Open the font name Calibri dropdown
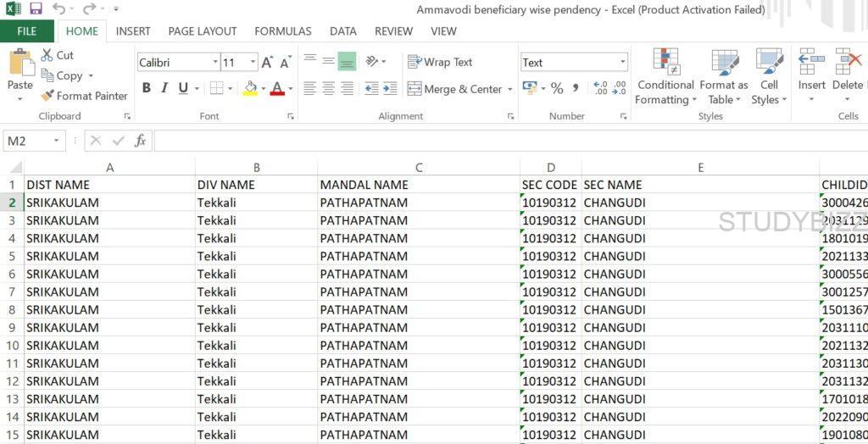This screenshot has height=444, width=868. click(x=214, y=63)
